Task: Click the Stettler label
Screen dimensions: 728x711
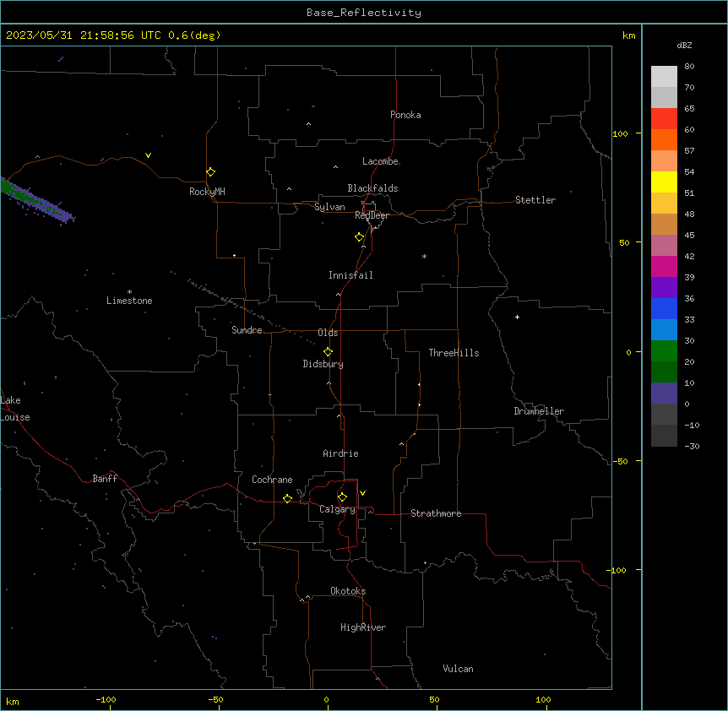Action: pos(535,200)
